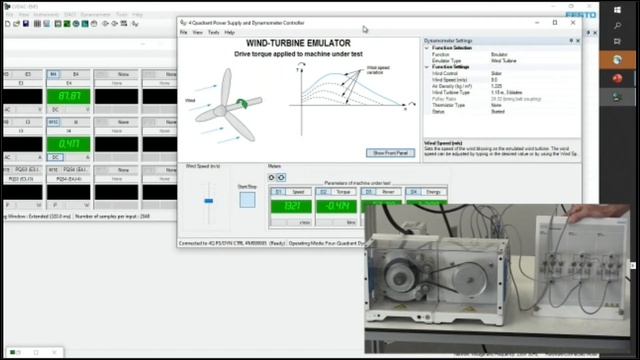Open Task View icon in taskbar
The height and width of the screenshot is (360, 640).
[618, 42]
